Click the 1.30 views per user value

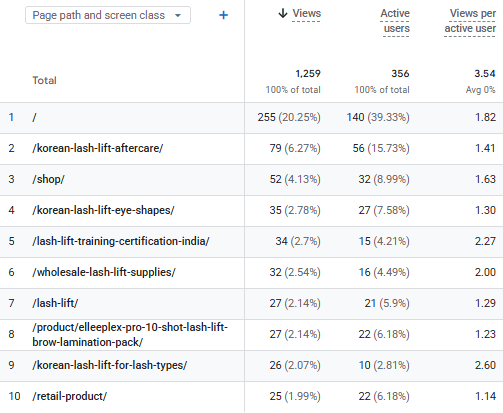485,210
